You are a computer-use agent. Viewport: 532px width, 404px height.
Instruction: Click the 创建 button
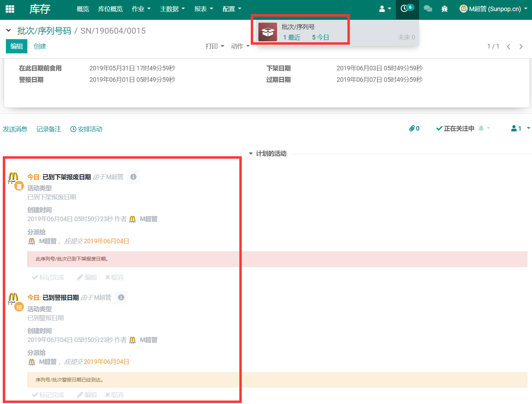point(40,46)
